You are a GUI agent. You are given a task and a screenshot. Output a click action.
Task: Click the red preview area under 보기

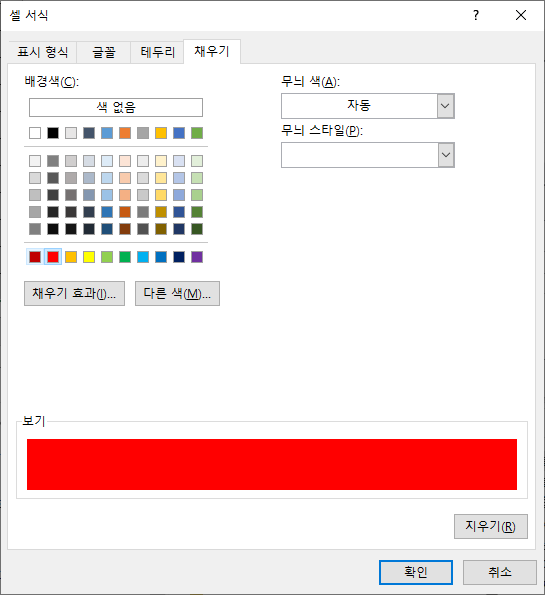tap(272, 464)
